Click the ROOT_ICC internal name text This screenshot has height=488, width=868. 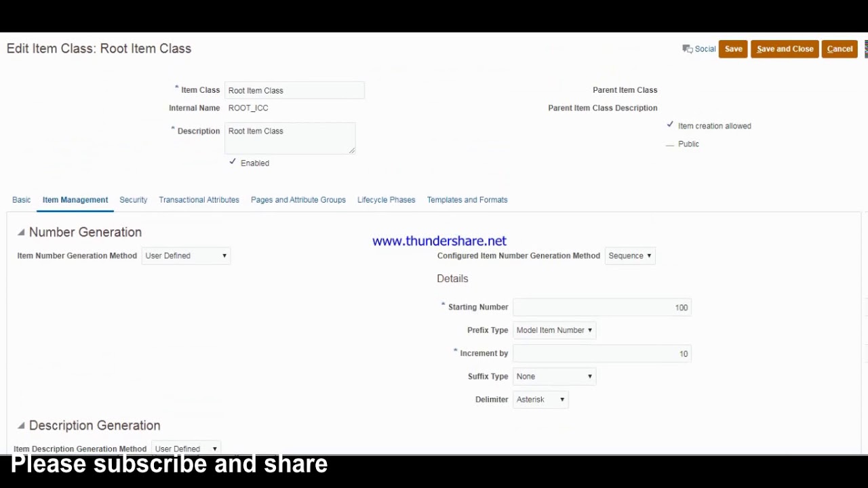[x=248, y=108]
